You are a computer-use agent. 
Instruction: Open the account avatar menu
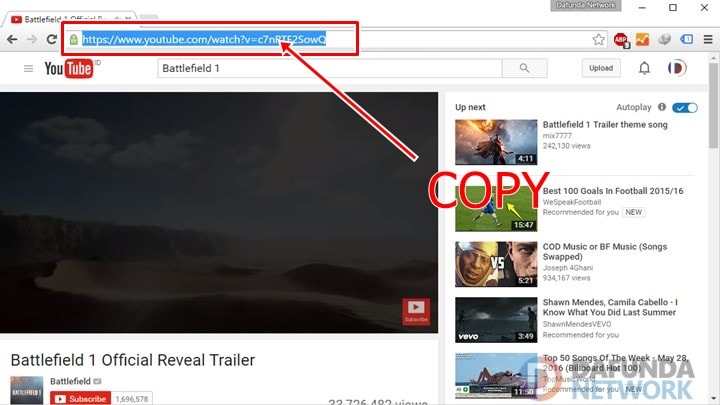click(677, 68)
